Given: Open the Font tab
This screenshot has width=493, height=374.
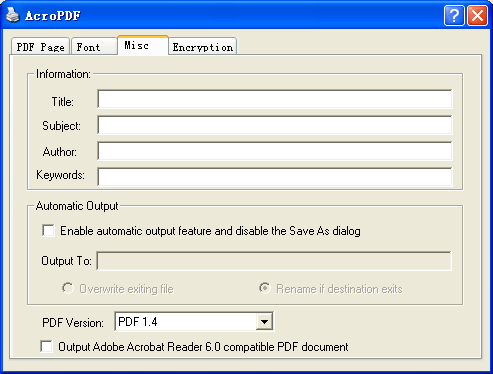Looking at the screenshot, I should [x=94, y=47].
